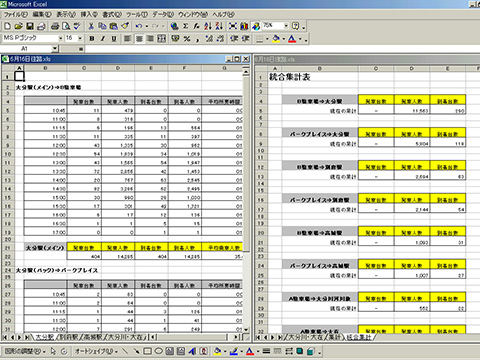The image size is (480, 360).
Task: Click the fill color paint bucket swatch
Action: click(x=276, y=39)
